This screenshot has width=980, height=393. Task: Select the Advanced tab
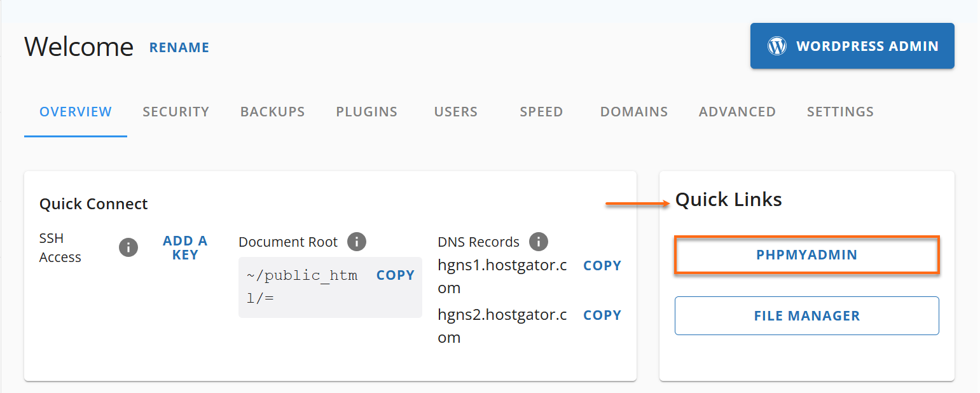tap(737, 112)
